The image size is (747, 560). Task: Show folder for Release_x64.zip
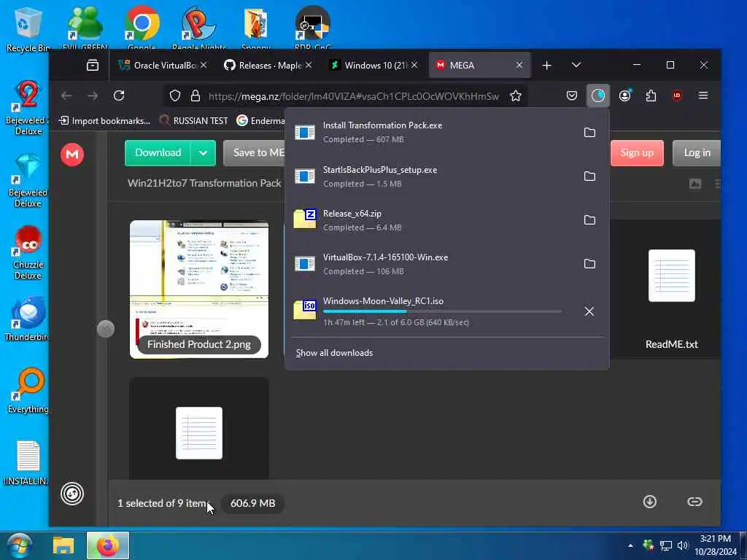coord(589,220)
